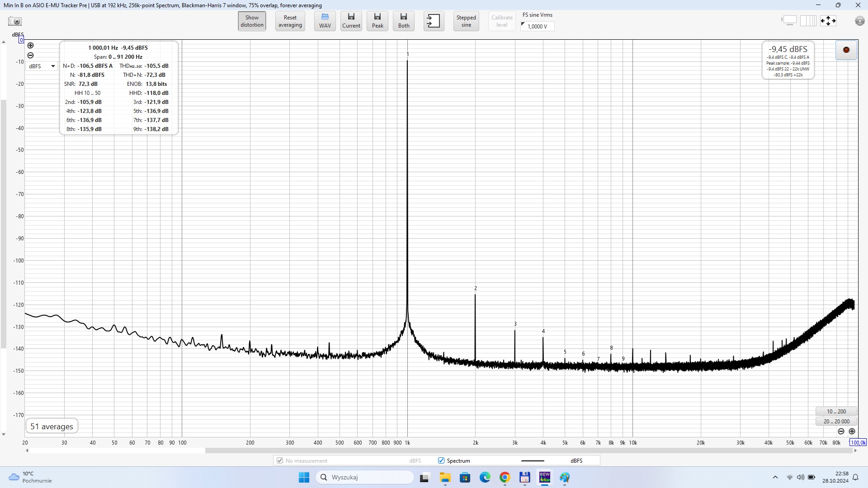Screen dimensions: 868x488
Task: Click the four-arrow graph limits icon
Action: [x=828, y=21]
